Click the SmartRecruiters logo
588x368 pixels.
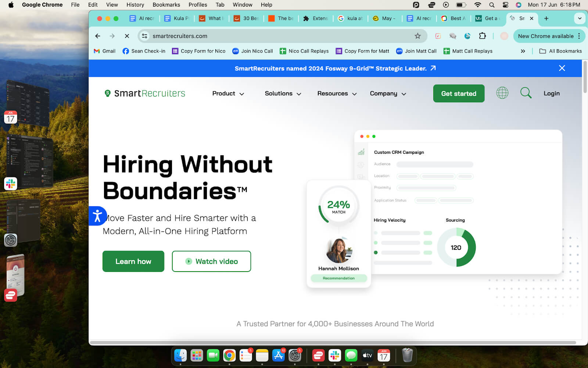click(145, 93)
